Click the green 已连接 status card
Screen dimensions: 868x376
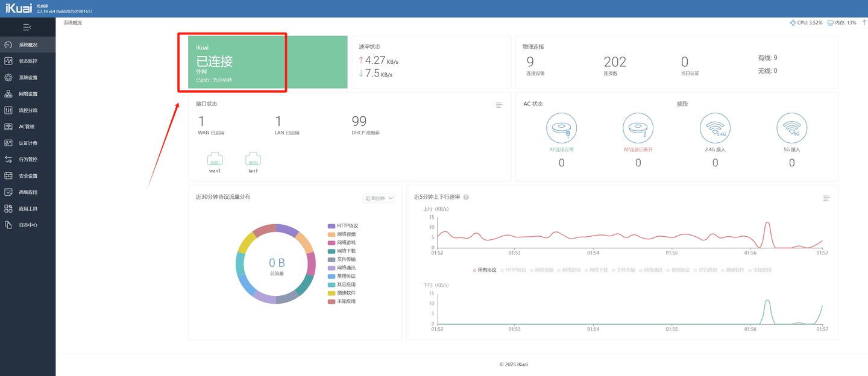tap(268, 62)
